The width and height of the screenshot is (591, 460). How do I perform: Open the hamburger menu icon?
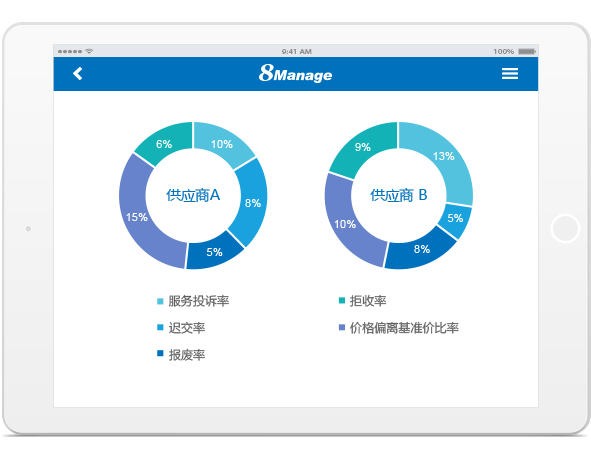(510, 74)
